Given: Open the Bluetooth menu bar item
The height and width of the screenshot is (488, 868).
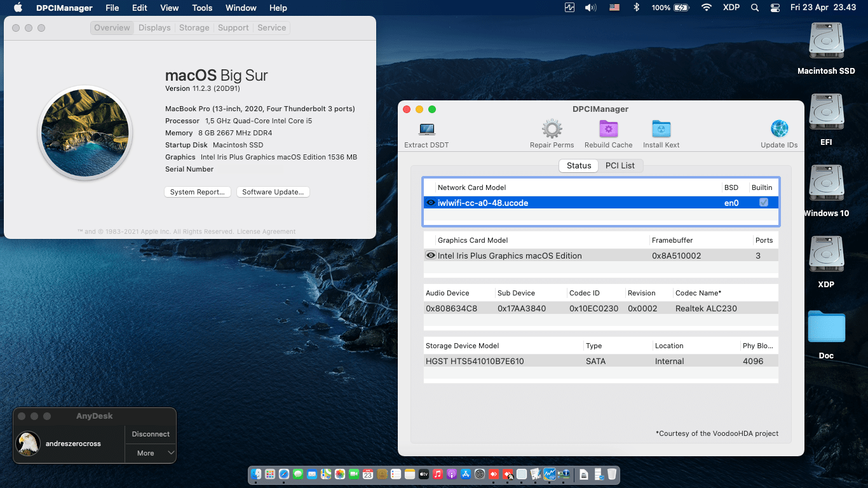Looking at the screenshot, I should pos(636,8).
